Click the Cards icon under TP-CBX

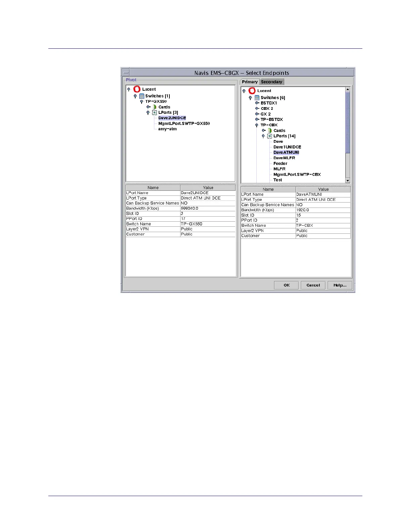click(270, 130)
